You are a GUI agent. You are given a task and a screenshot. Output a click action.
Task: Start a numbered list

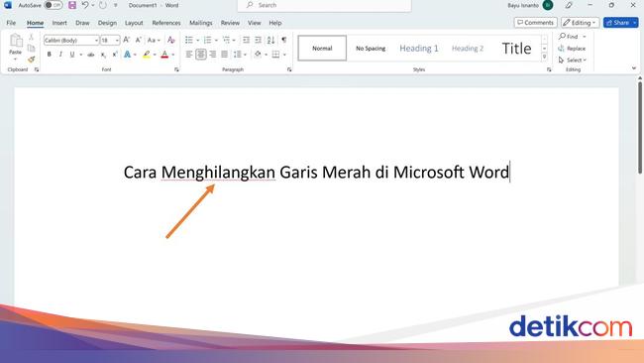[x=207, y=40]
